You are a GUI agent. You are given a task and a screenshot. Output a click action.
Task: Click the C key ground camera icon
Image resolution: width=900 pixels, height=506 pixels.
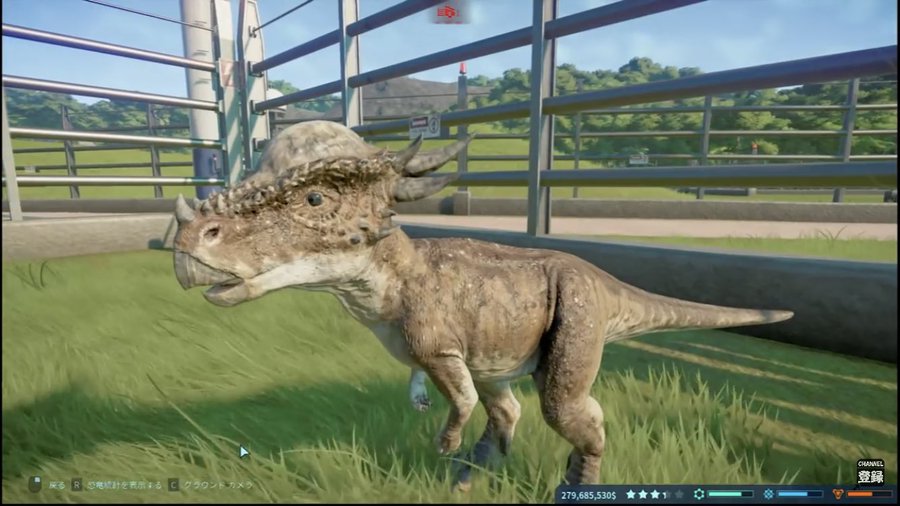pos(173,485)
